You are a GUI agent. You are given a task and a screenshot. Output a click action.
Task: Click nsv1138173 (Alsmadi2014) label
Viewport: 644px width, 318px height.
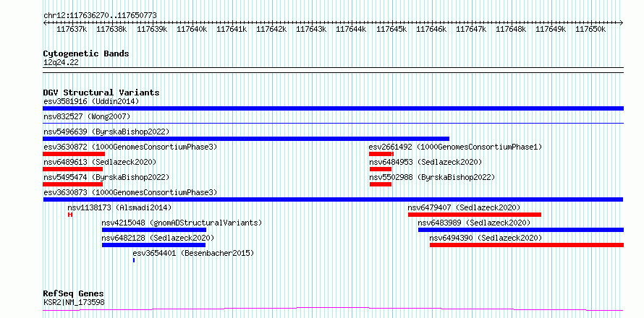[119, 207]
